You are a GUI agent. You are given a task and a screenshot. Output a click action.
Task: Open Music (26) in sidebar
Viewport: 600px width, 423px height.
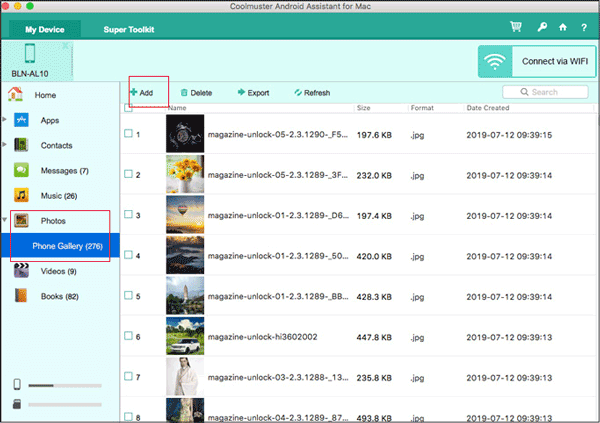[59, 196]
